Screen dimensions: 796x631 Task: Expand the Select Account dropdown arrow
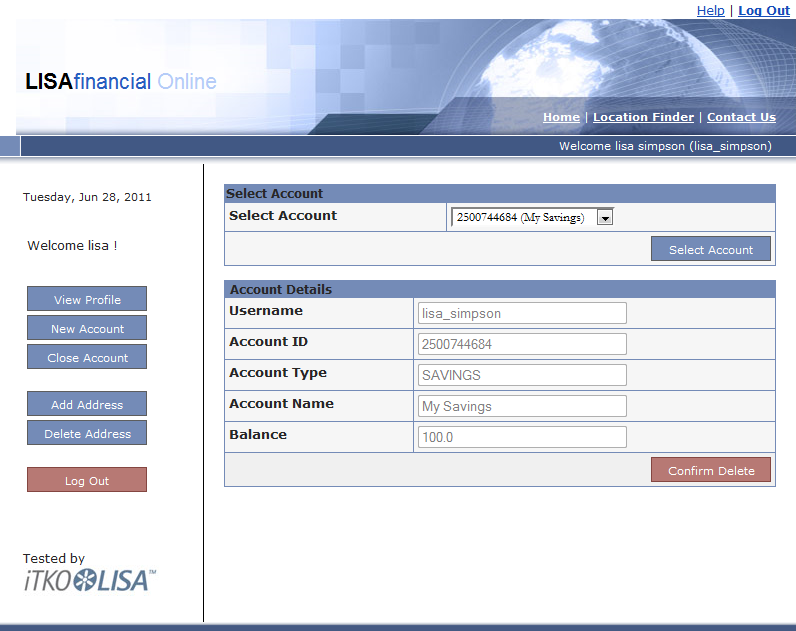pos(605,218)
